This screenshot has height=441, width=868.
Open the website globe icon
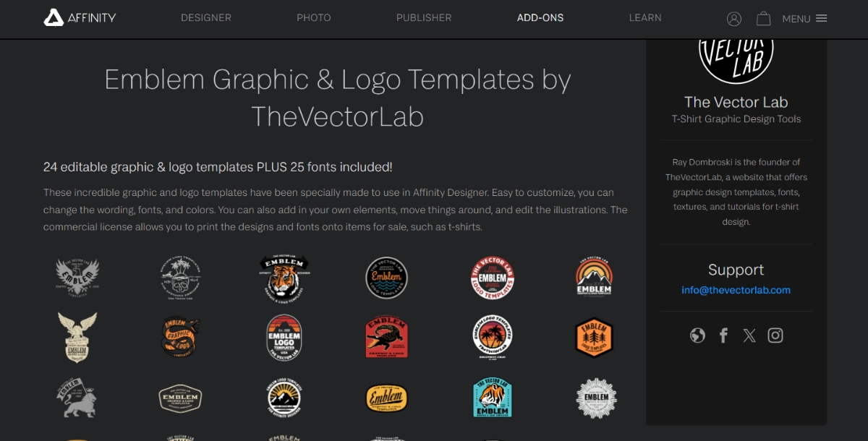tap(697, 335)
